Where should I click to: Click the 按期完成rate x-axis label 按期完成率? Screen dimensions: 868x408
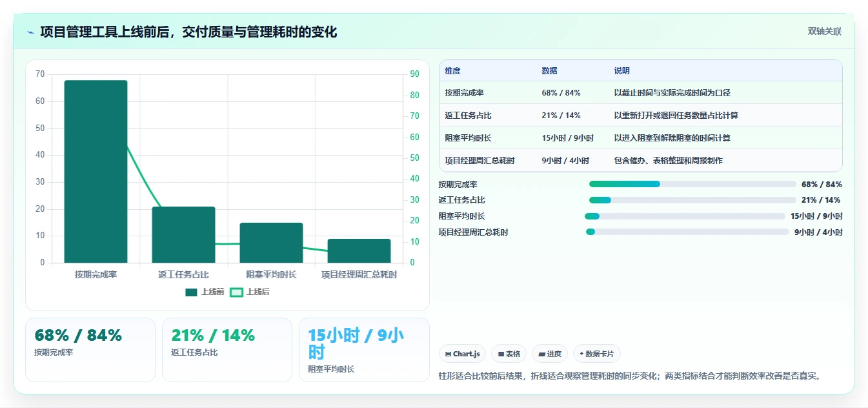[x=96, y=275]
